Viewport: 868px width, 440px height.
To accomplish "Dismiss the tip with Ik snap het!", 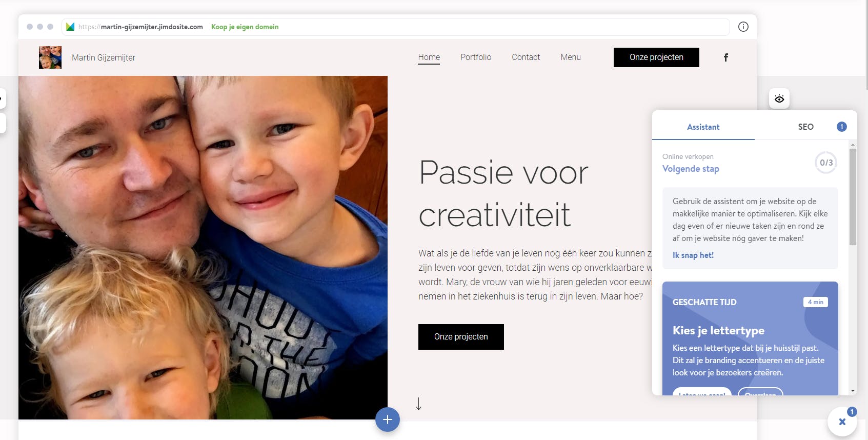I will click(x=693, y=255).
